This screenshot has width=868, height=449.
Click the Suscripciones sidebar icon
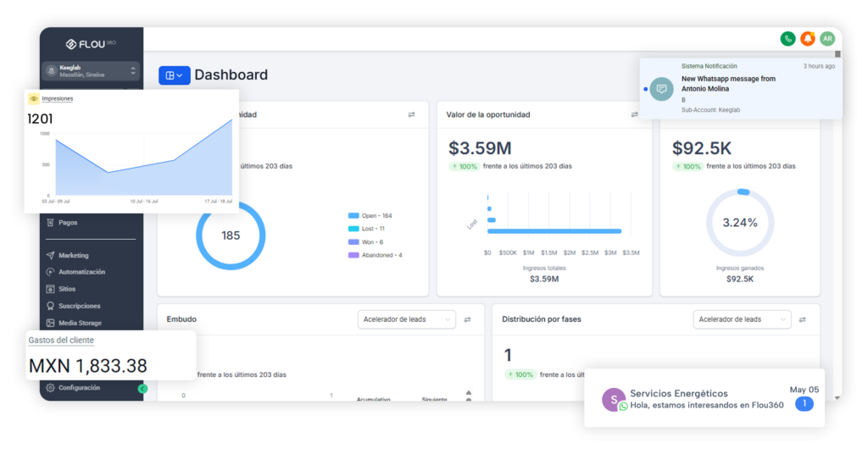[51, 306]
